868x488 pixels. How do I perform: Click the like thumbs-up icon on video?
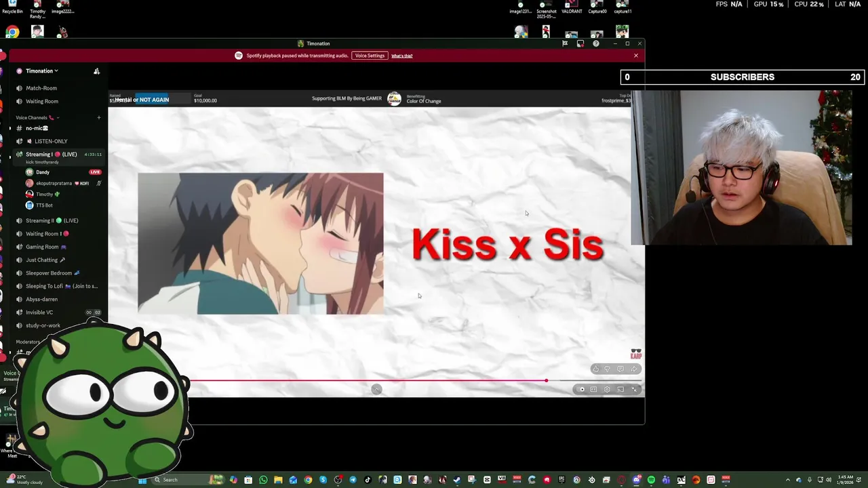pos(595,369)
